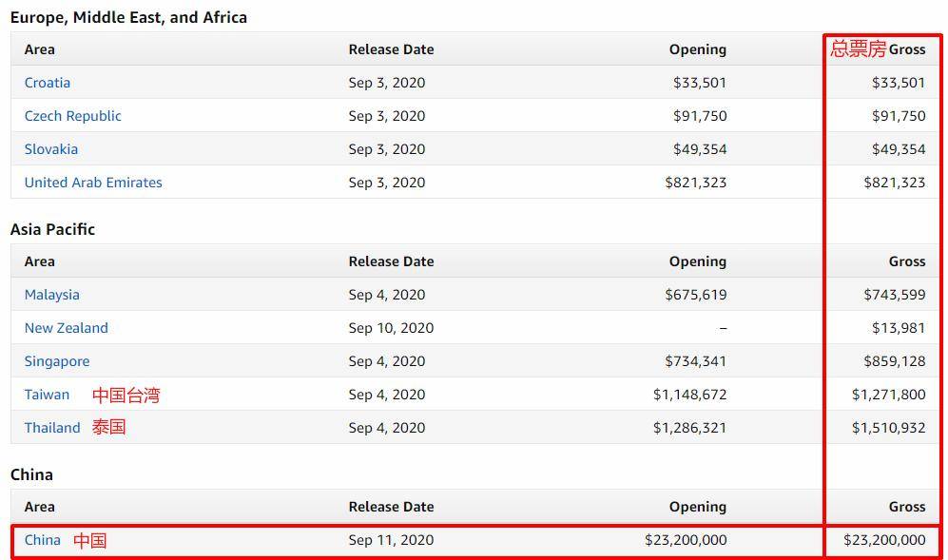The image size is (948, 560).
Task: Click the Asia Pacific section heading
Action: 53,229
